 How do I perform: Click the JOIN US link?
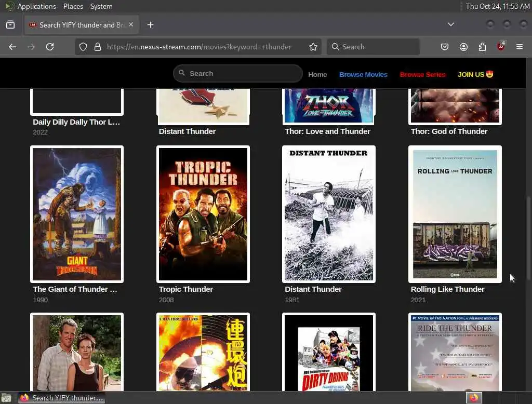[475, 74]
